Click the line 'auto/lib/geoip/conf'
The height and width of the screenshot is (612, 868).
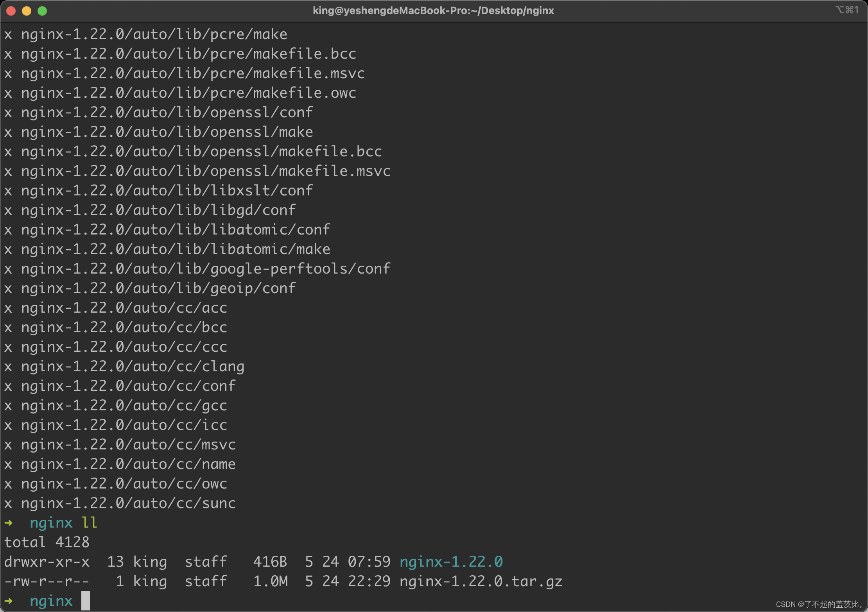[150, 288]
